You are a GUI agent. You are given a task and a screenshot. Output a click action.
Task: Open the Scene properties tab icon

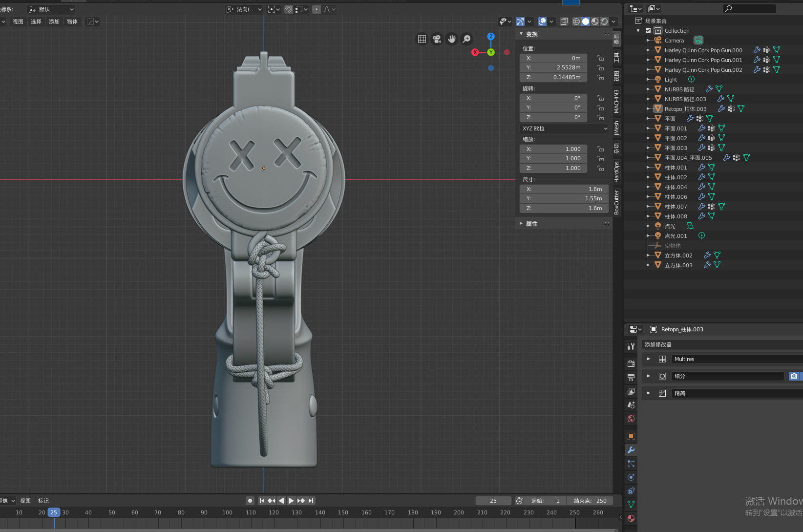pos(631,405)
